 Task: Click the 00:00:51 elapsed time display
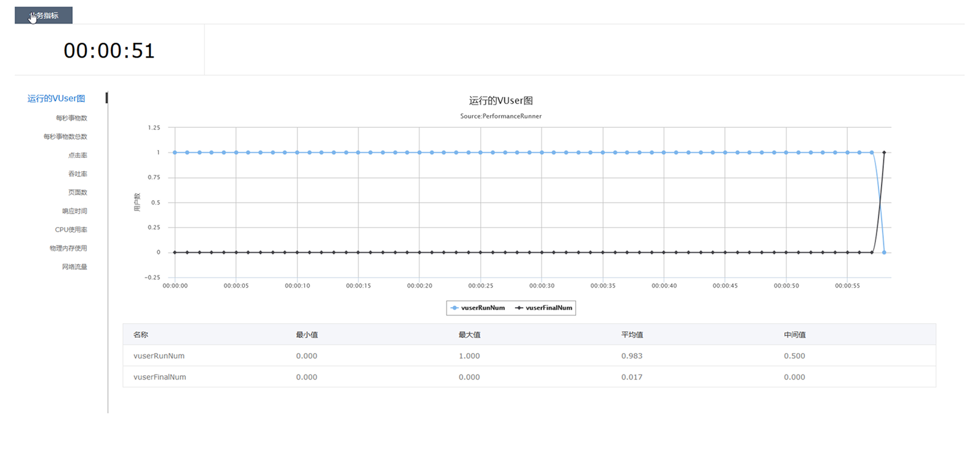click(x=110, y=51)
